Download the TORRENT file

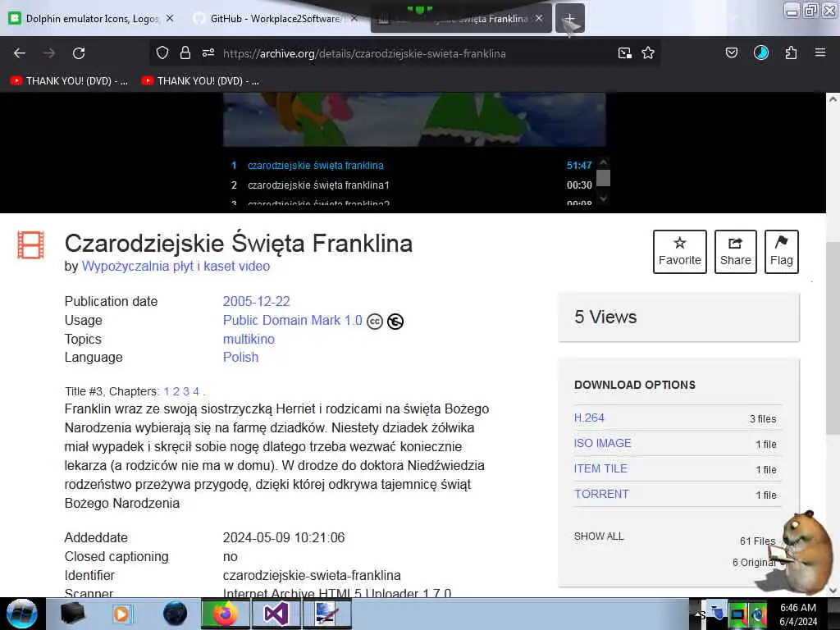click(x=601, y=494)
